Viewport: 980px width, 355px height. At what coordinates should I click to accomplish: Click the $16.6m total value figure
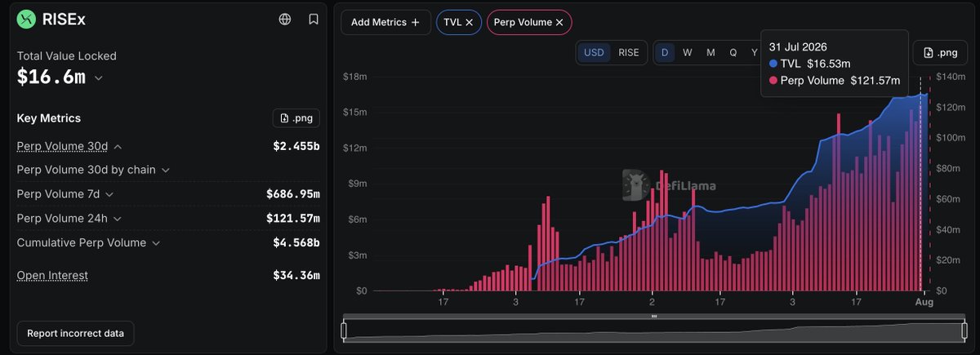click(51, 77)
